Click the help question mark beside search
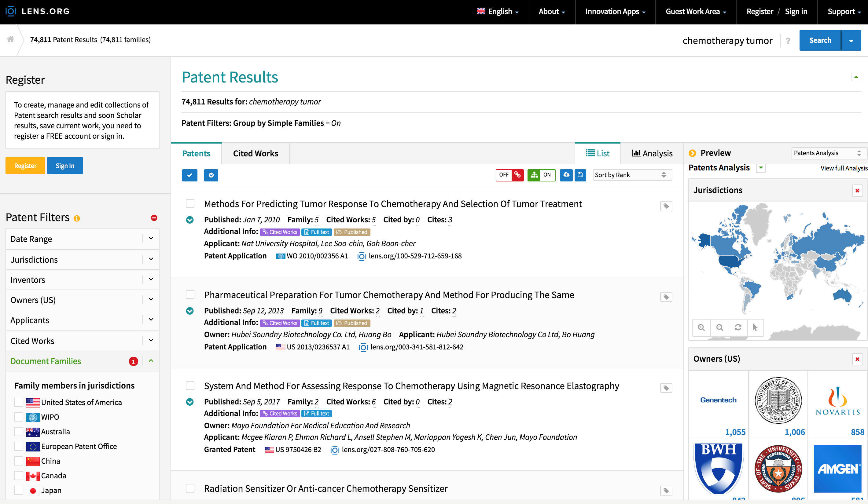The image size is (868, 504). pyautogui.click(x=788, y=41)
